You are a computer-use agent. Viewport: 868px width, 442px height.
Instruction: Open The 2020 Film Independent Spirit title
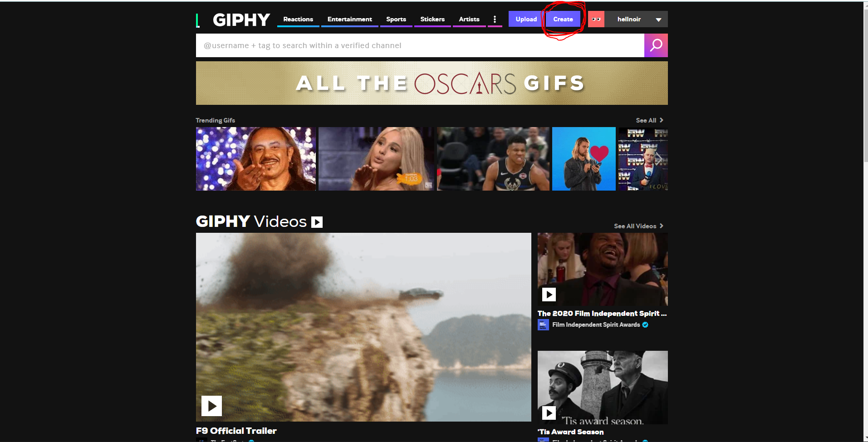[602, 314]
